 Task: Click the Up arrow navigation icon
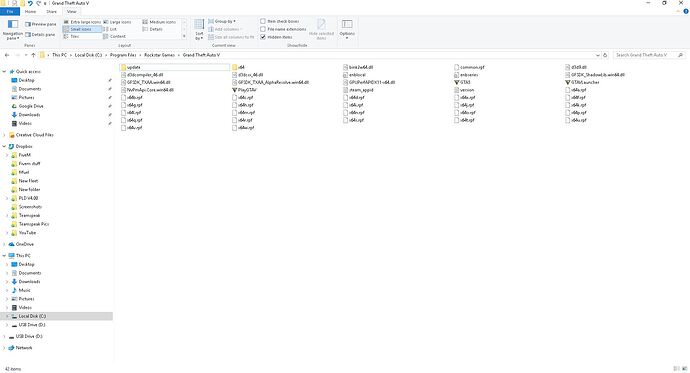(33, 55)
